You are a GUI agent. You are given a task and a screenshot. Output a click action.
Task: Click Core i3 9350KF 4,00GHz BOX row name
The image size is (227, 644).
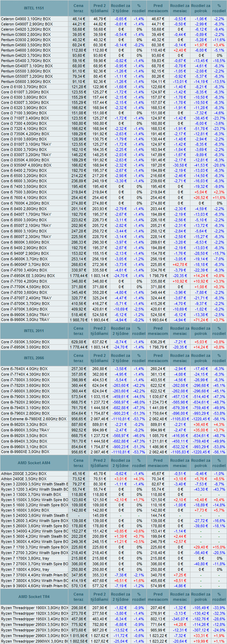[x=26, y=165]
